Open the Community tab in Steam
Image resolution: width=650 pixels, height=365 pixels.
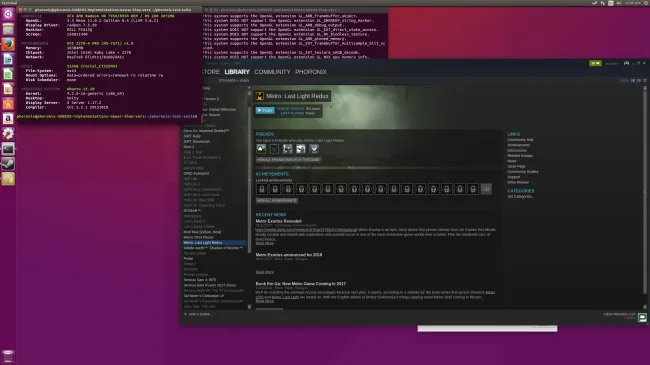point(272,72)
